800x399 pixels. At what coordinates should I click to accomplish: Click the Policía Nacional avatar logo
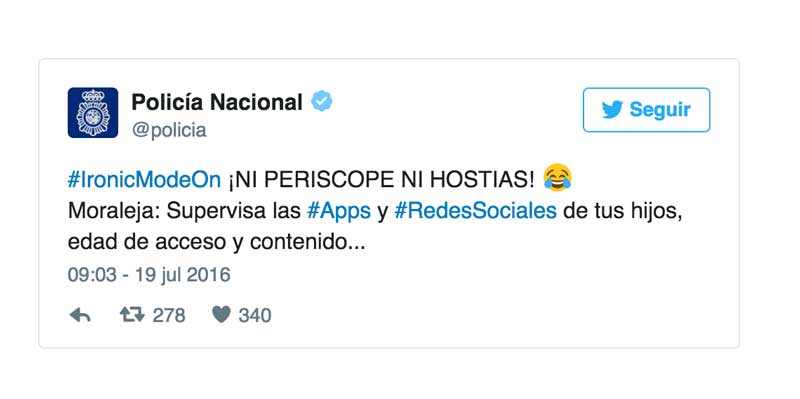click(93, 113)
